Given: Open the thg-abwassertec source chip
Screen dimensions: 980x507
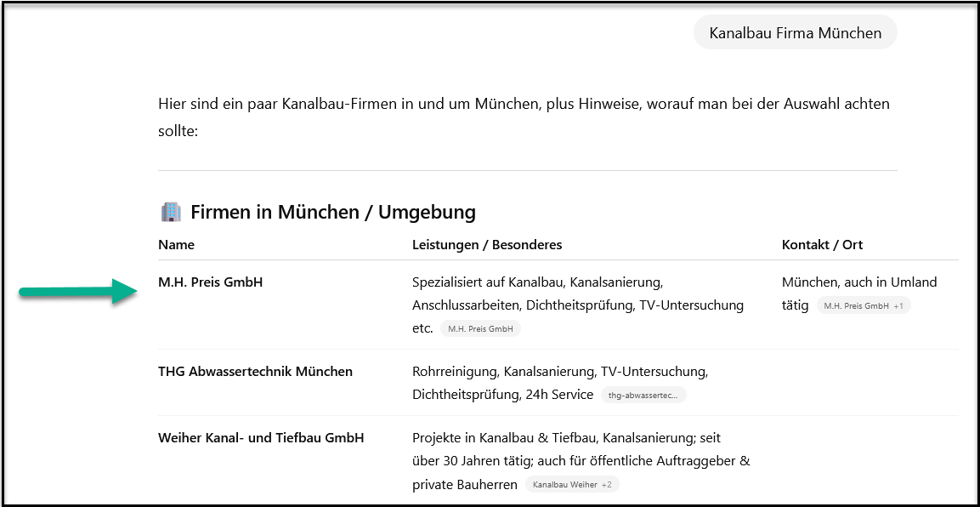Looking at the screenshot, I should 643,395.
